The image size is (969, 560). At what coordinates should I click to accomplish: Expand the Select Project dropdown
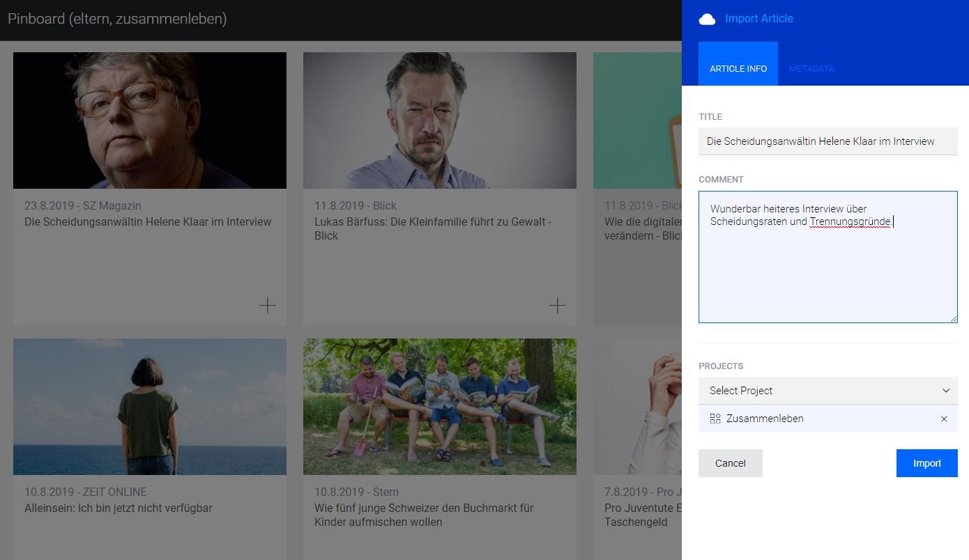(x=828, y=391)
